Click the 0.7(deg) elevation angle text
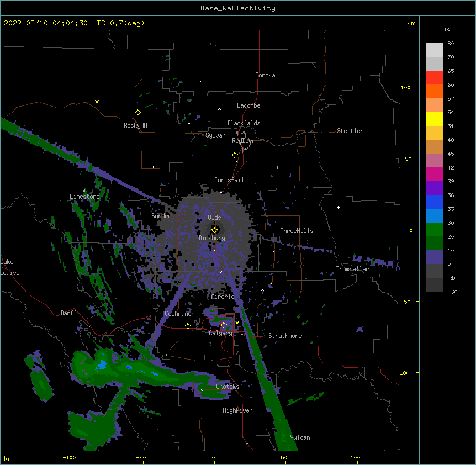The width and height of the screenshot is (476, 465). pos(127,23)
